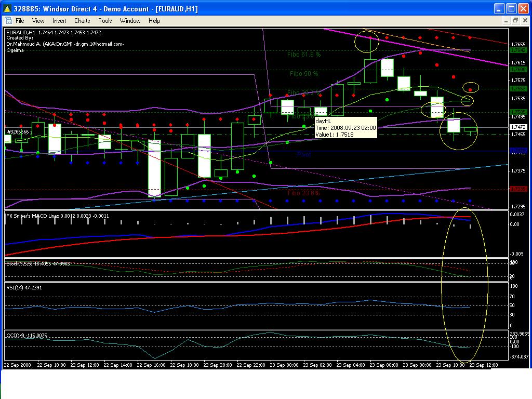Click CCI scale value -374.037

pos(519,356)
